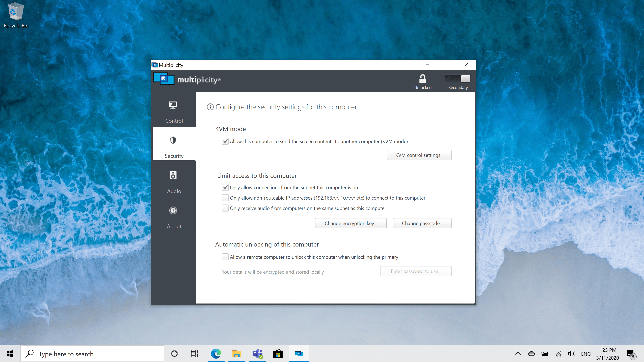Open the Control section monitor icon
The width and height of the screenshot is (644, 362).
coord(173,105)
